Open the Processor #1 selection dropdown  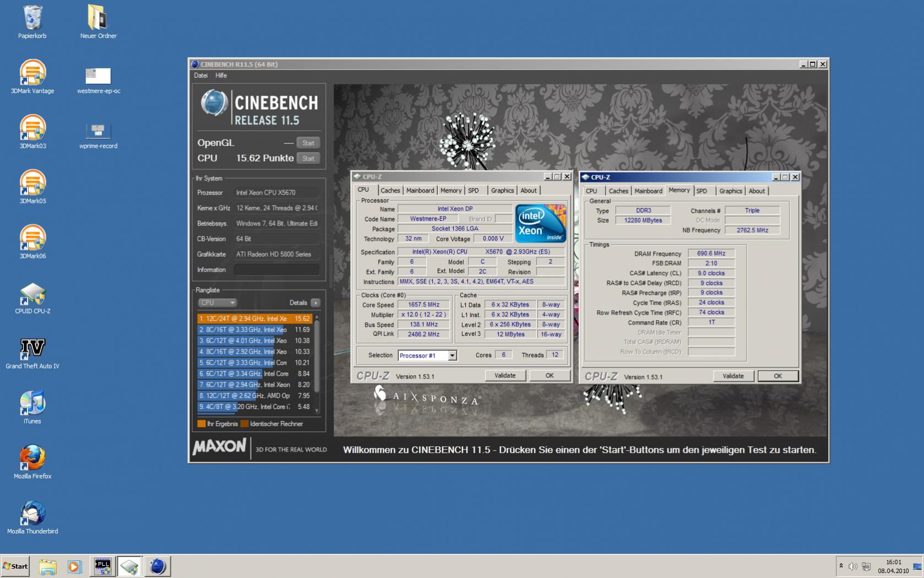coord(427,355)
